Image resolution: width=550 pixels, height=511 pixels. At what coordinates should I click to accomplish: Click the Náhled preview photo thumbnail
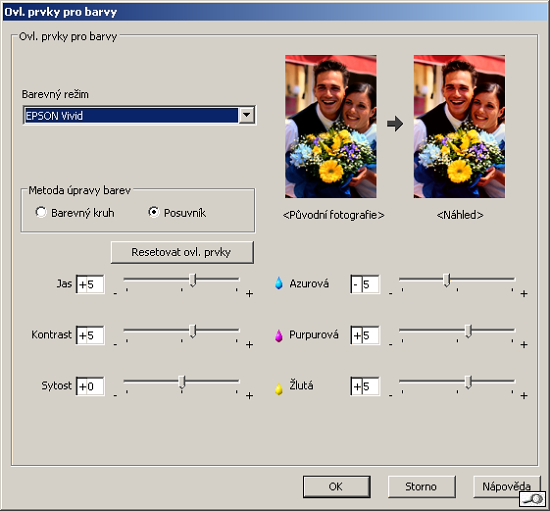tap(459, 126)
